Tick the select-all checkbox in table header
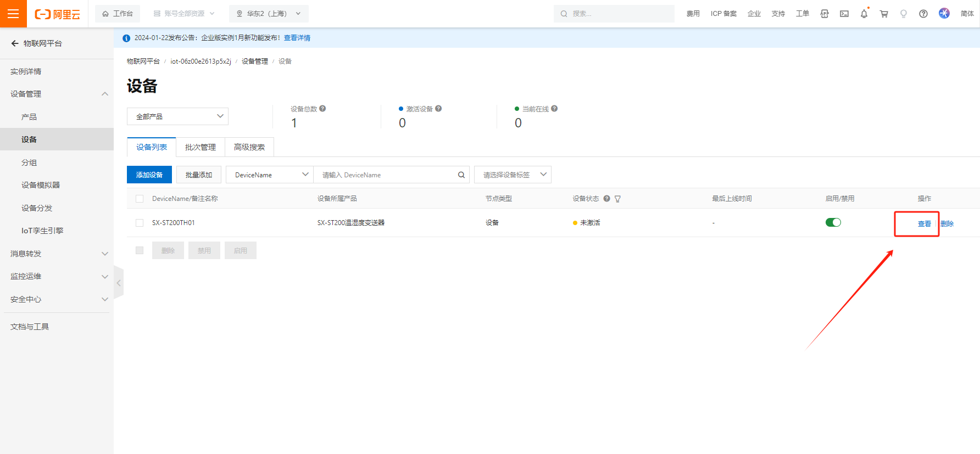980x454 pixels. click(140, 199)
